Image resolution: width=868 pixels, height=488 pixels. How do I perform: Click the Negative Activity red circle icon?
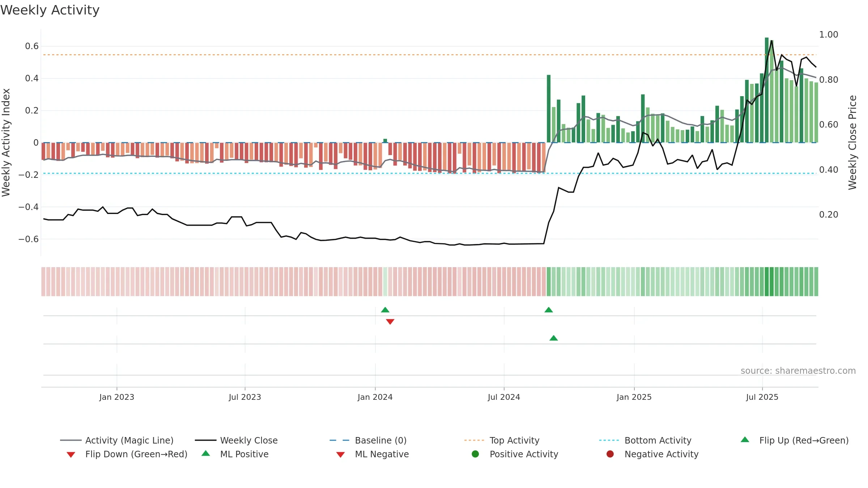[610, 454]
